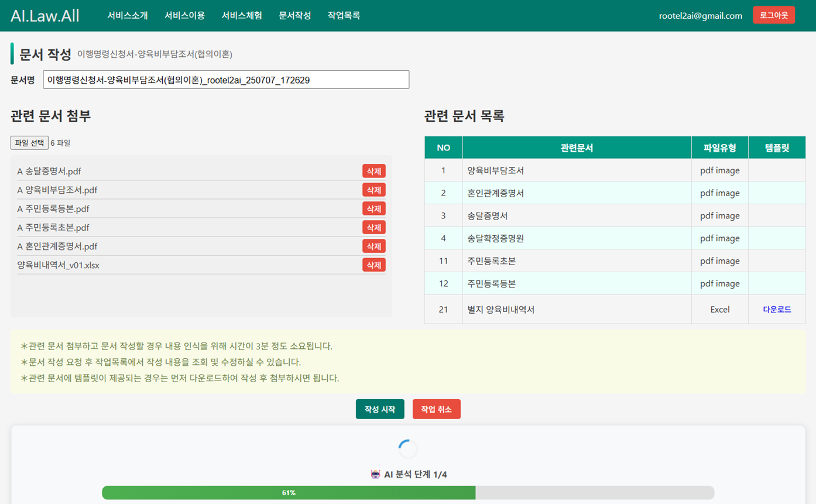Delete A 송달증명서.pdf file
816x504 pixels.
tap(374, 172)
